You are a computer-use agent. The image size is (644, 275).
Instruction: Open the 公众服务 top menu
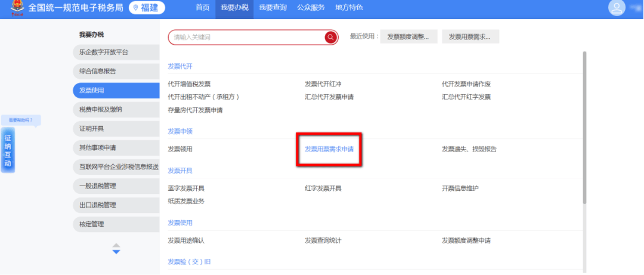point(311,8)
